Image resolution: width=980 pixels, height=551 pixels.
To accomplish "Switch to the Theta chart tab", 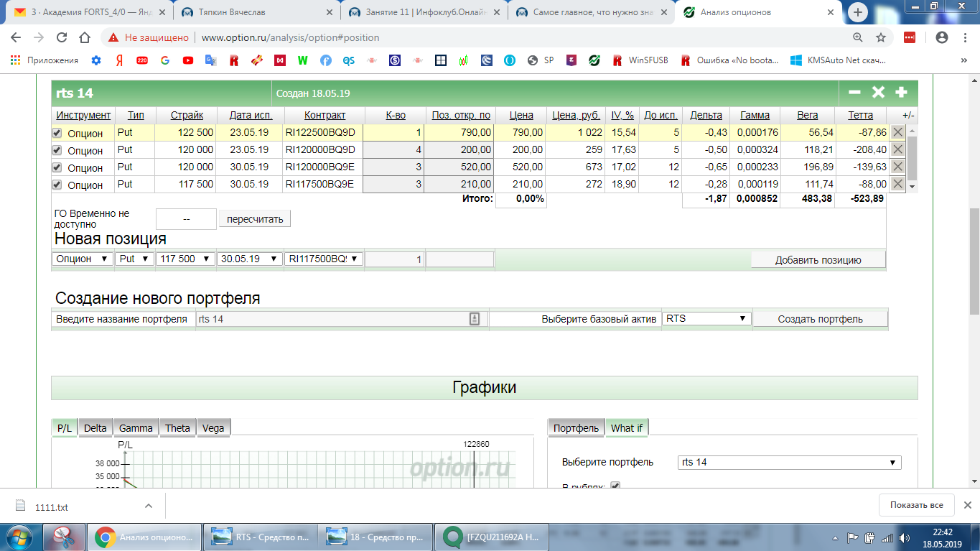I will pyautogui.click(x=177, y=428).
